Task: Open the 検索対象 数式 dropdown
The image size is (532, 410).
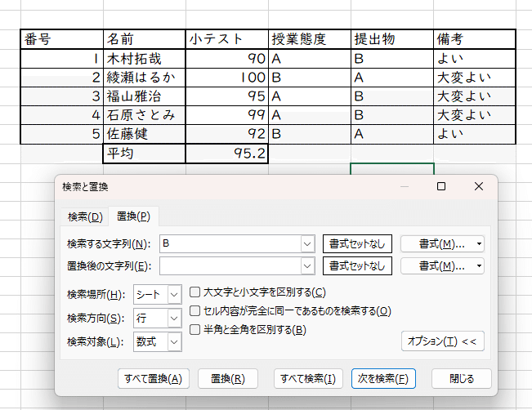Action: [158, 342]
